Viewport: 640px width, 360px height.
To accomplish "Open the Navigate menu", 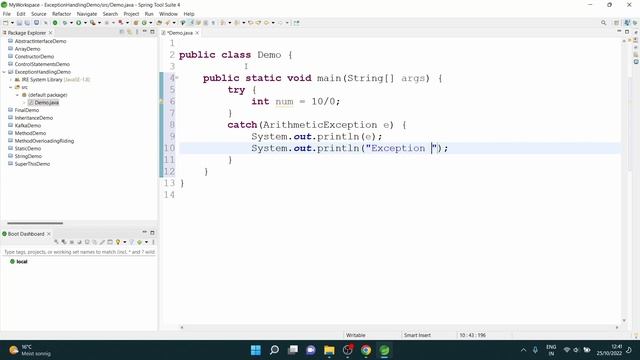I will [87, 14].
